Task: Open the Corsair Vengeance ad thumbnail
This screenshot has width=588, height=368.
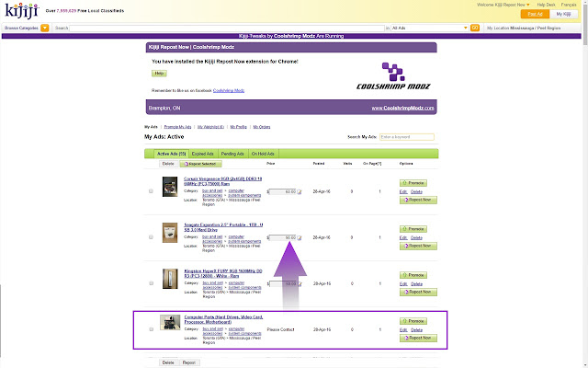Action: pos(170,187)
